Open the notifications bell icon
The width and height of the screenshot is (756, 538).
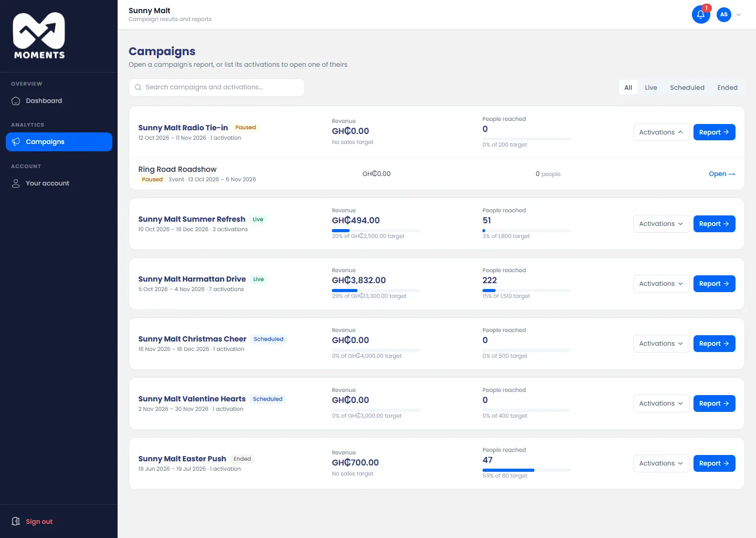[x=701, y=15]
